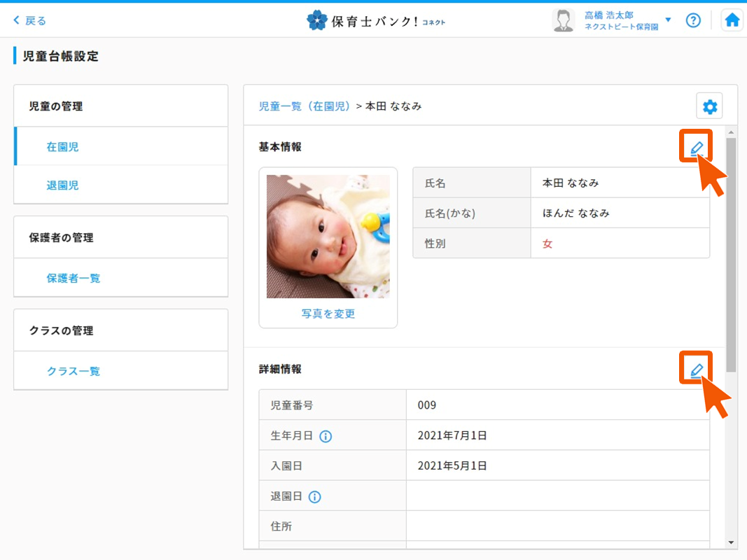
Task: Click the 写真を変更 link
Action: [328, 314]
